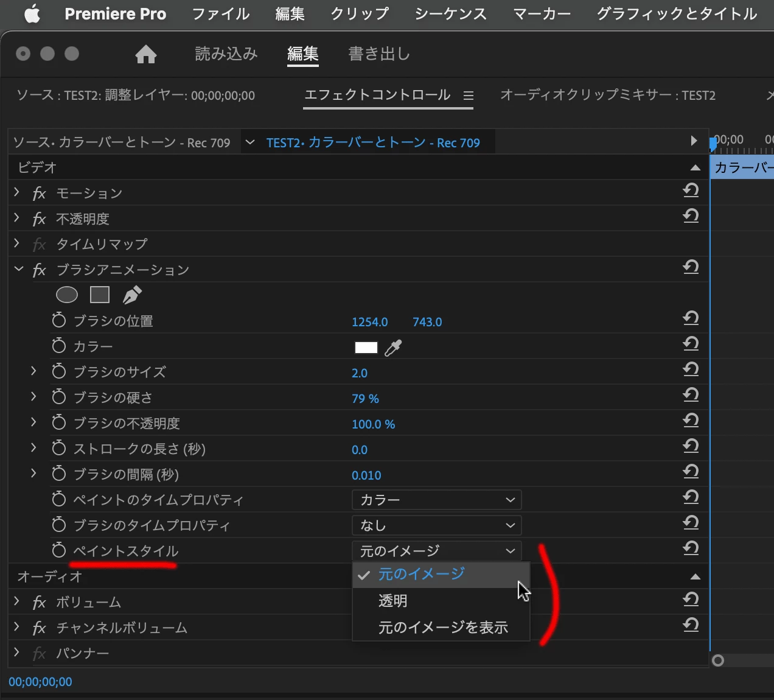774x700 pixels.
Task: Click the ブラシの硬さ value 79 %
Action: 365,399
